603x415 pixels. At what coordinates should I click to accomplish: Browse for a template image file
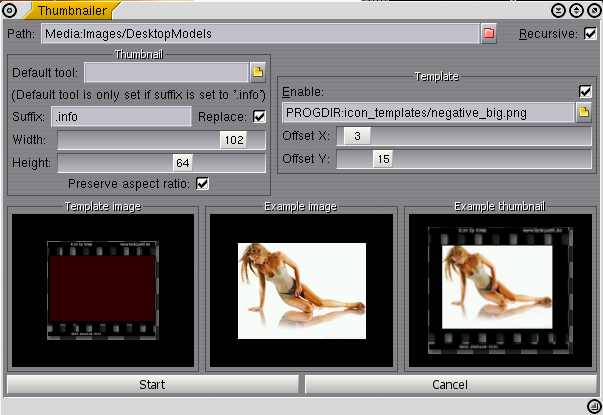584,112
